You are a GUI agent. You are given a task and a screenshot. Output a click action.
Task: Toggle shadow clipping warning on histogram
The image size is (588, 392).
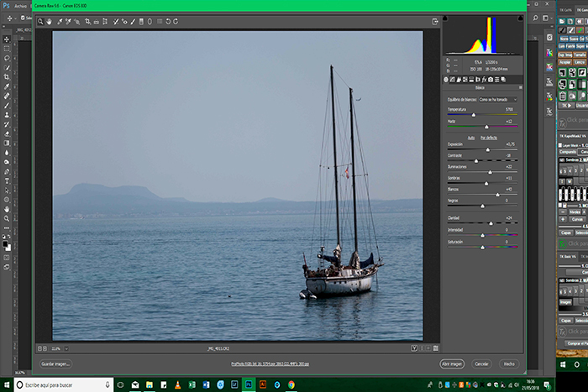tap(447, 19)
